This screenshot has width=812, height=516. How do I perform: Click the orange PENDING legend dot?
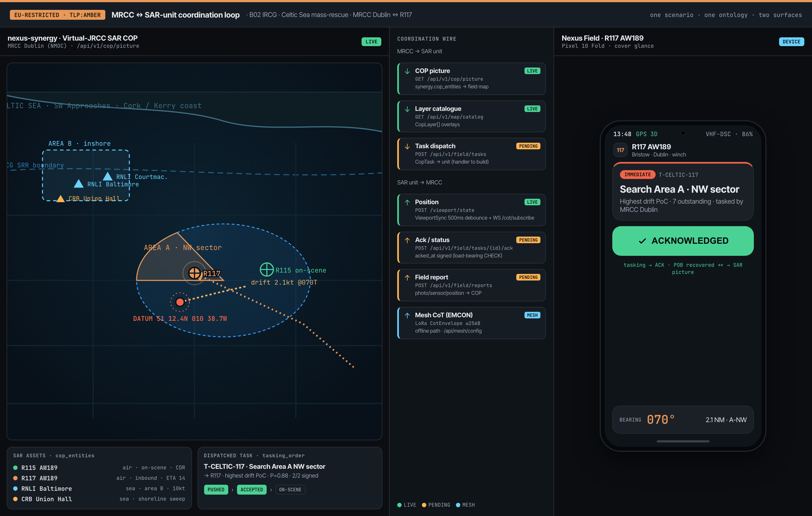tap(424, 505)
